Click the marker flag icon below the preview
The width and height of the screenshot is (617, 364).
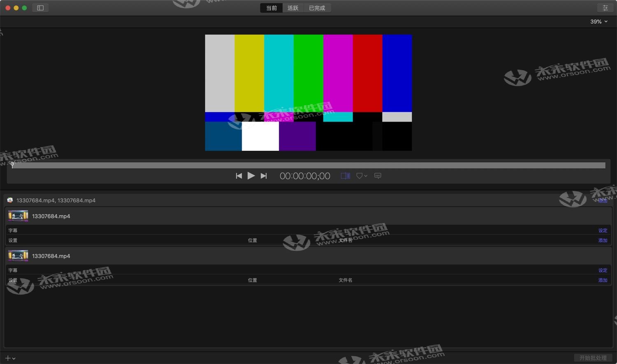point(359,175)
